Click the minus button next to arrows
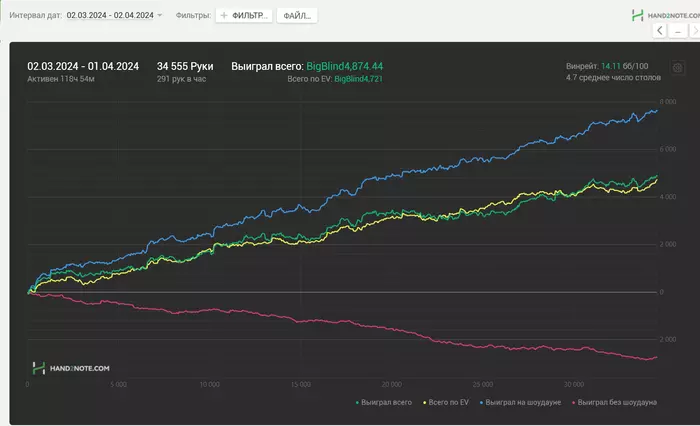The width and height of the screenshot is (700, 426). 678,31
